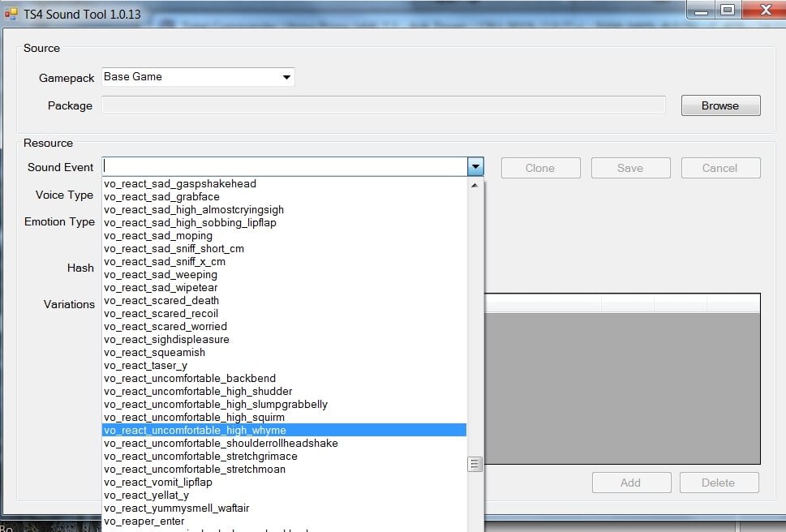The height and width of the screenshot is (532, 786).
Task: Select vo_react_yellat_y
Action: pos(284,496)
